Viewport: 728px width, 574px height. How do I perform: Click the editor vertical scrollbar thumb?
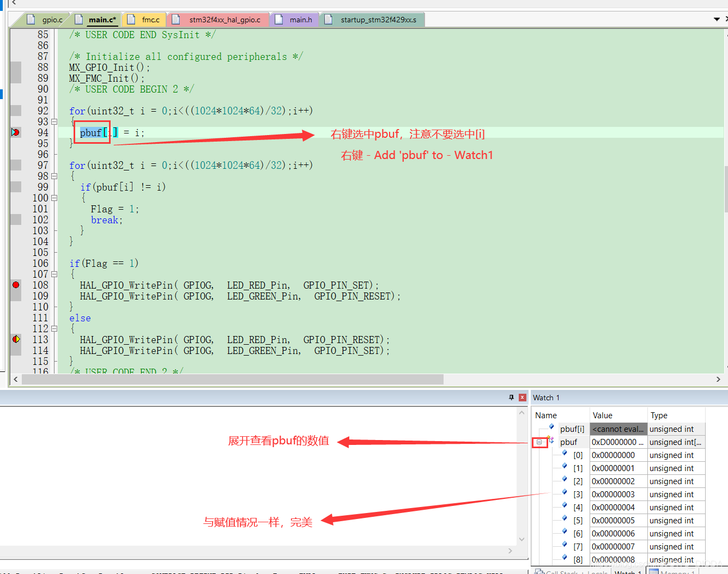tap(726, 189)
